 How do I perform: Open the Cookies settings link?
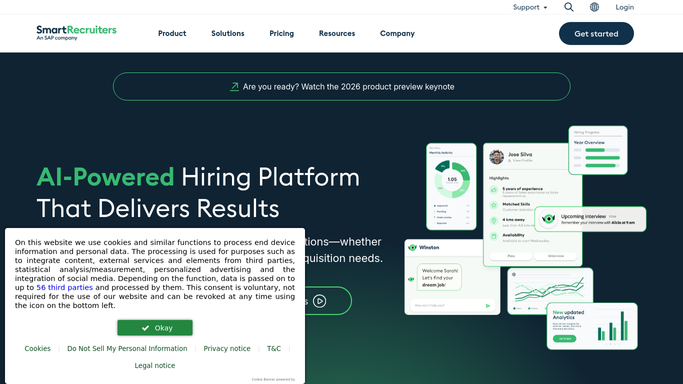point(37,348)
